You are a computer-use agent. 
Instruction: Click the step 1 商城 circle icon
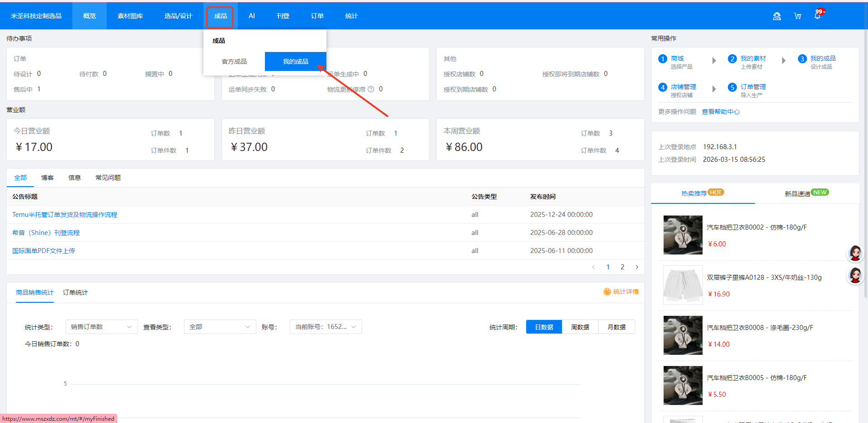pos(663,59)
